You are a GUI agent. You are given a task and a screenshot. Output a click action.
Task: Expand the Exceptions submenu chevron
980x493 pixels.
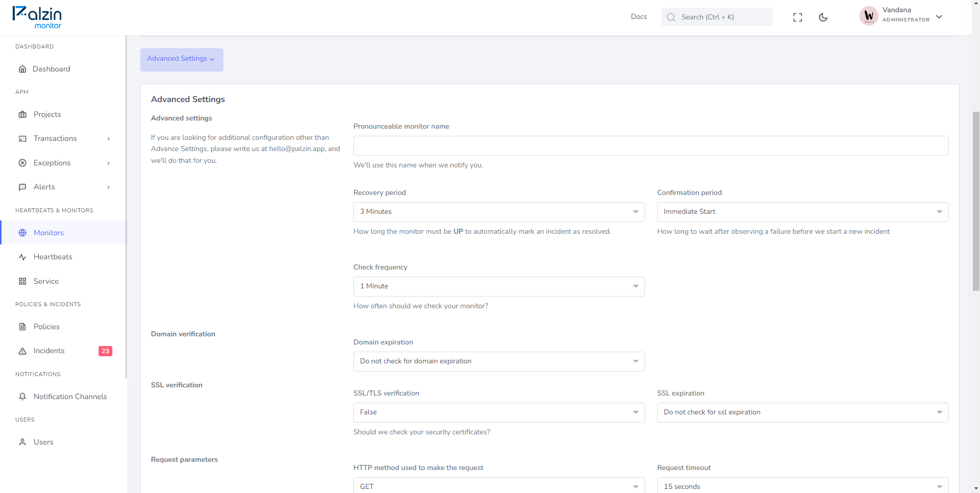(108, 163)
